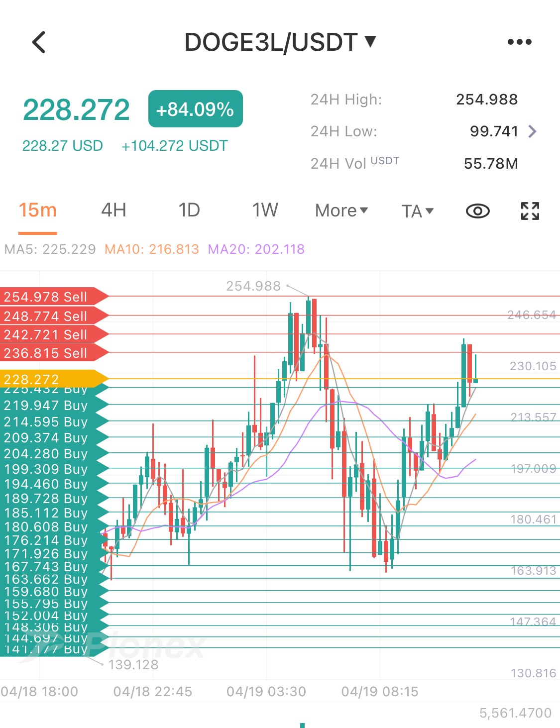Screen dimensions: 560x728
Task: Open the three-dot options menu
Action: 520,42
